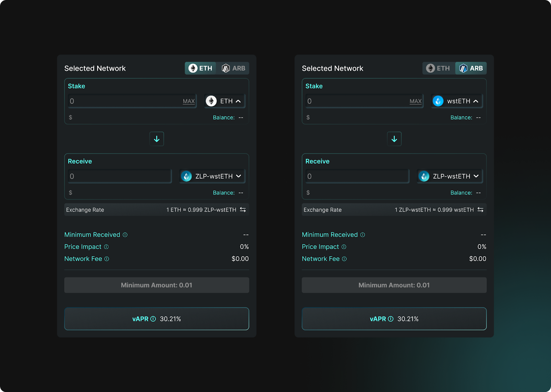Click the Arbitrum logo in left network switch
The width and height of the screenshot is (551, 392).
click(226, 68)
